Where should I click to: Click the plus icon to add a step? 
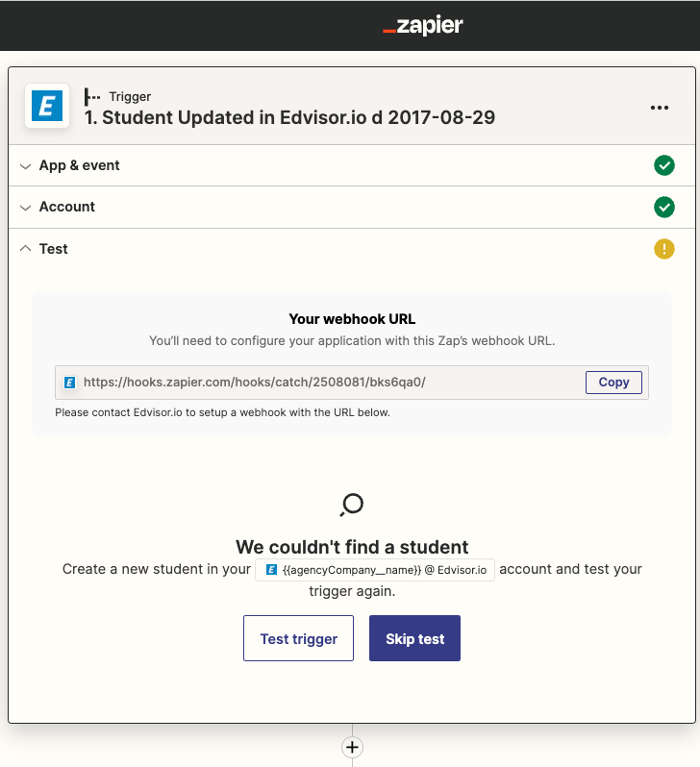click(x=352, y=747)
